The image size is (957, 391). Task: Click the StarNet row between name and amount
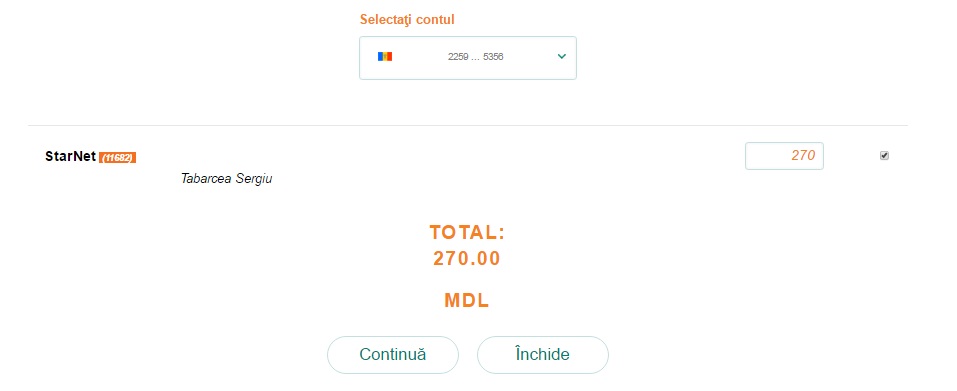pyautogui.click(x=439, y=156)
